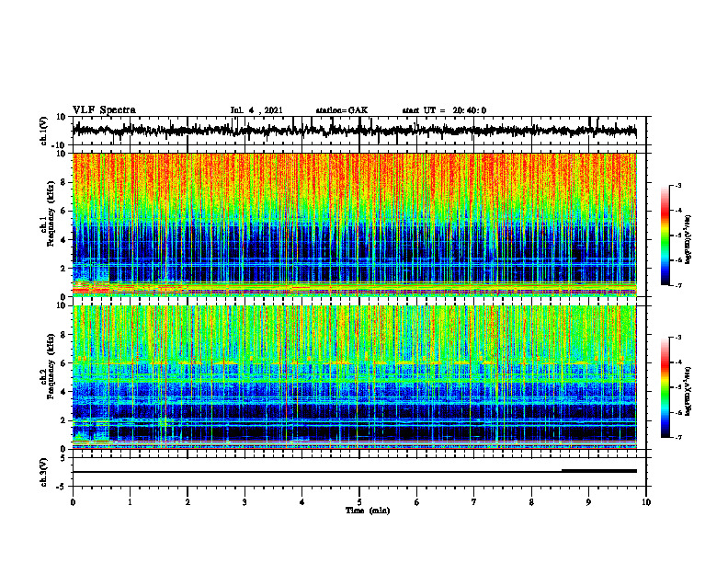728x563 pixels.
Task: Click the "-4" tick on ch.1 colorbar
Action: tap(678, 211)
